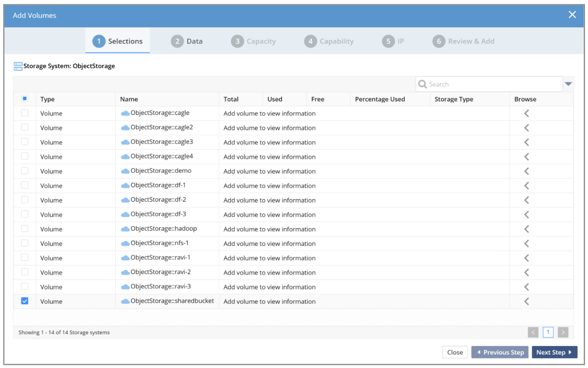588x368 pixels.
Task: Select the ObjectStorage::cagle4 name text
Action: (162, 156)
